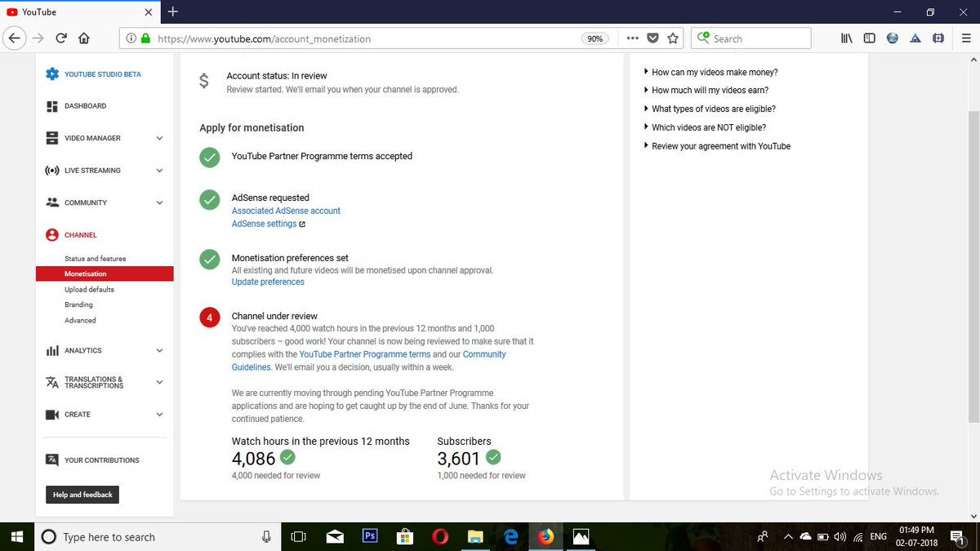Click the Live Streaming broadcast icon
This screenshot has height=551, width=980.
[52, 171]
